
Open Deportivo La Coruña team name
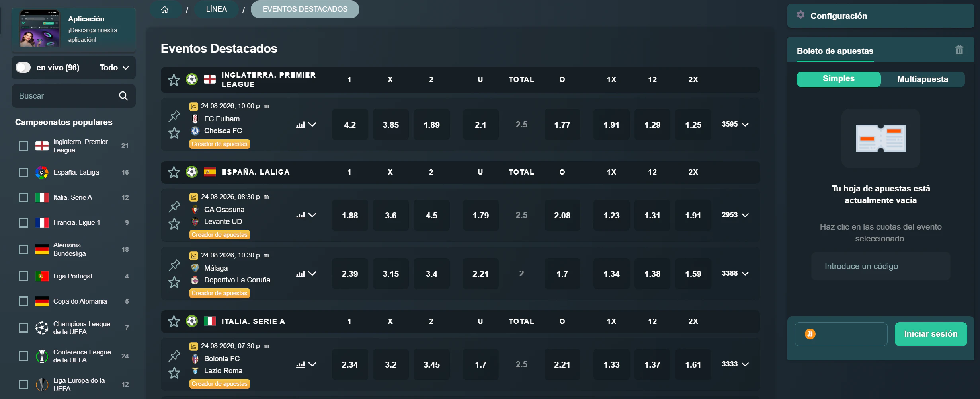[237, 280]
